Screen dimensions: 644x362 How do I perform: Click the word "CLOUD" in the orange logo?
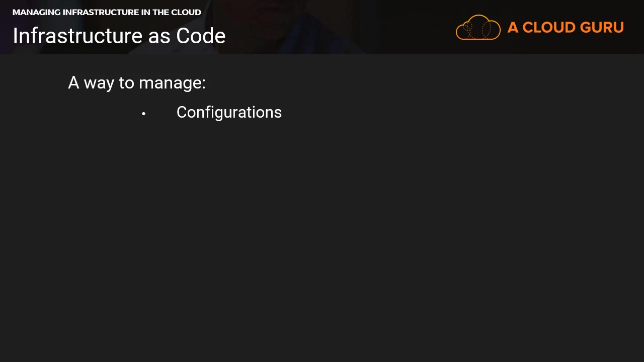click(547, 28)
